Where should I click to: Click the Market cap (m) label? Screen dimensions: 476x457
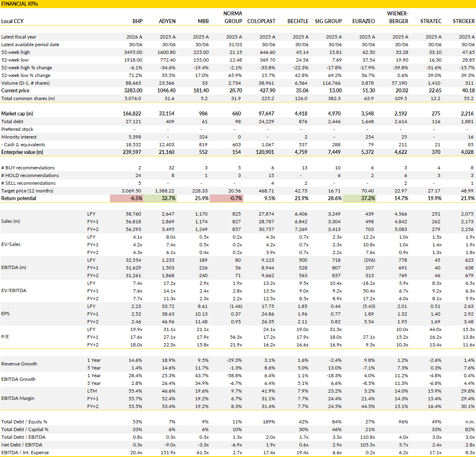point(17,113)
